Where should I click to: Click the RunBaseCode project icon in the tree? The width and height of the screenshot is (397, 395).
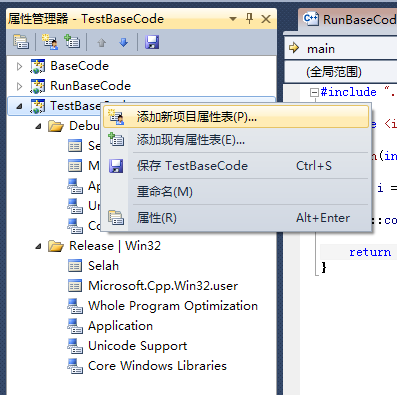37,86
